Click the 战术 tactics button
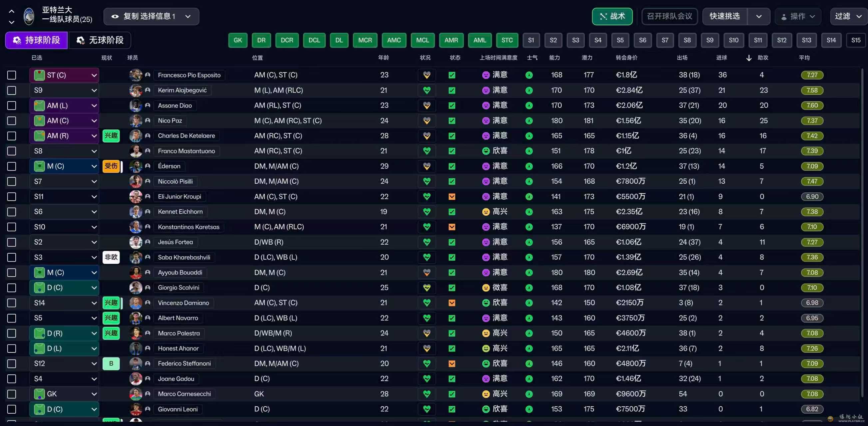The height and width of the screenshot is (426, 868). (612, 17)
